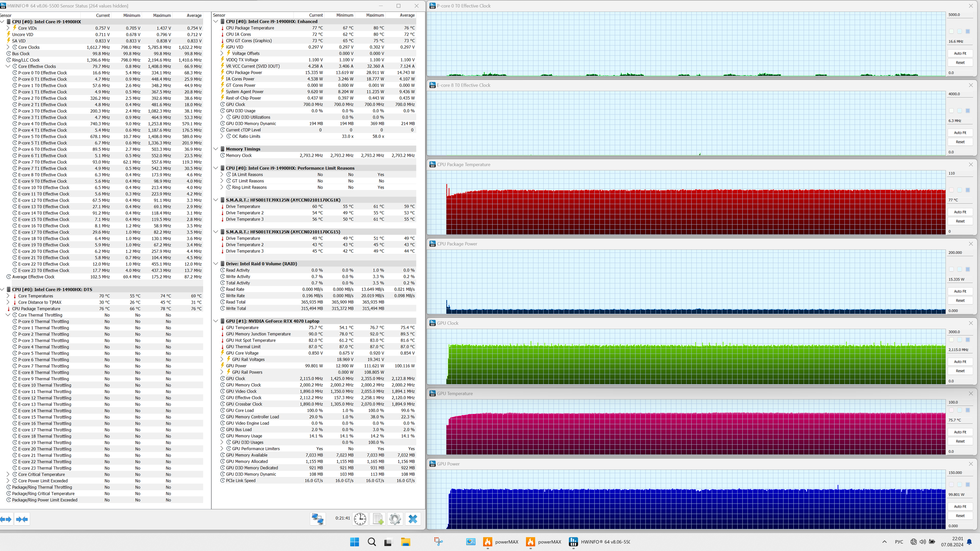
Task: Open the remote network monitoring icon
Action: click(318, 519)
